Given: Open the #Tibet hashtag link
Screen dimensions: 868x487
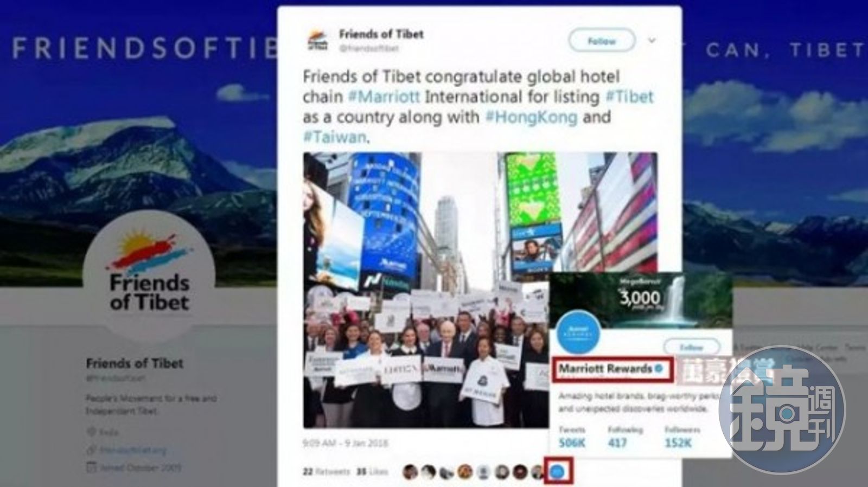Looking at the screenshot, I should tap(629, 97).
